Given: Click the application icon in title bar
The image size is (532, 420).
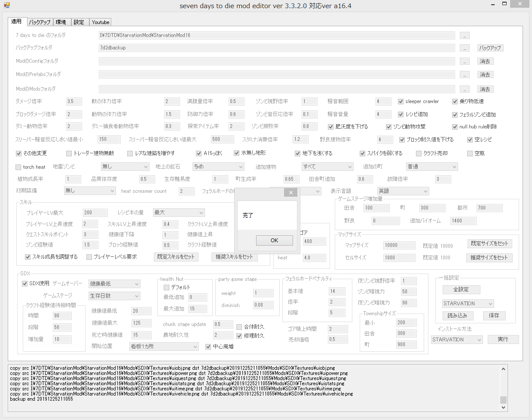Looking at the screenshot, I should coord(6,5).
